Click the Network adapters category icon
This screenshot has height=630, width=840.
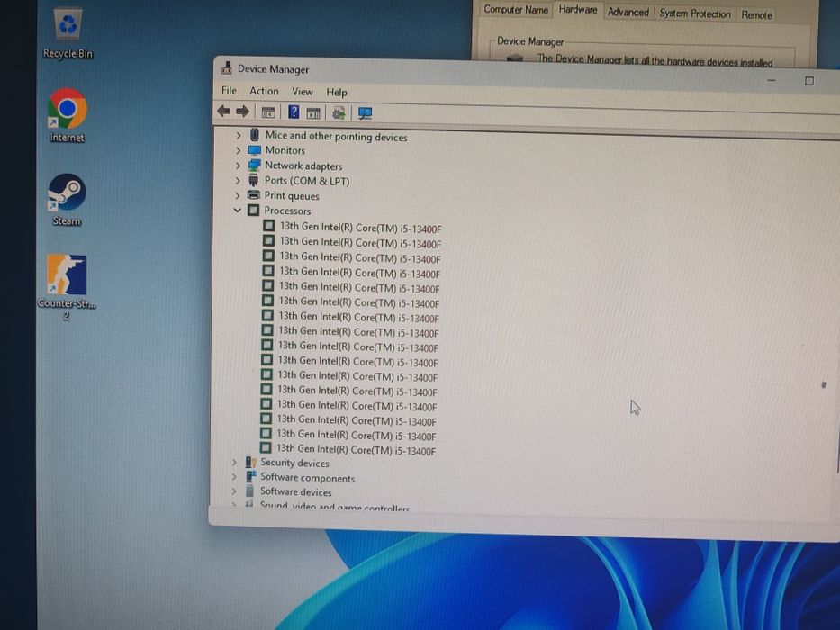coord(255,165)
